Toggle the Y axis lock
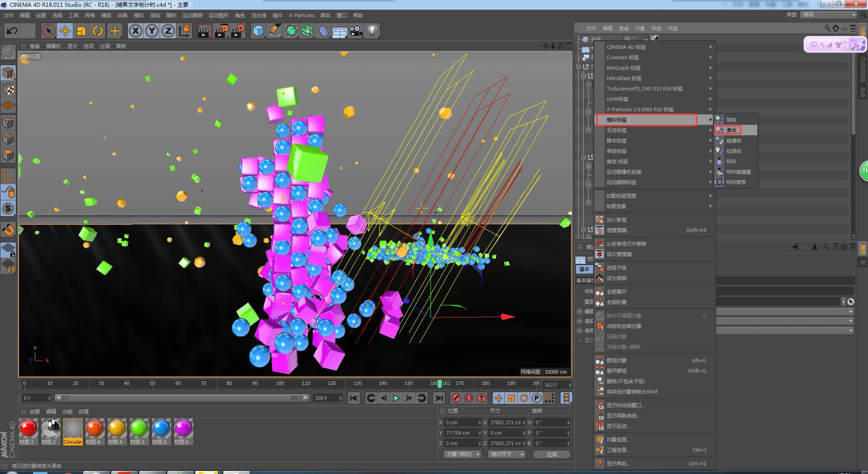868x474 pixels. pyautogui.click(x=152, y=31)
